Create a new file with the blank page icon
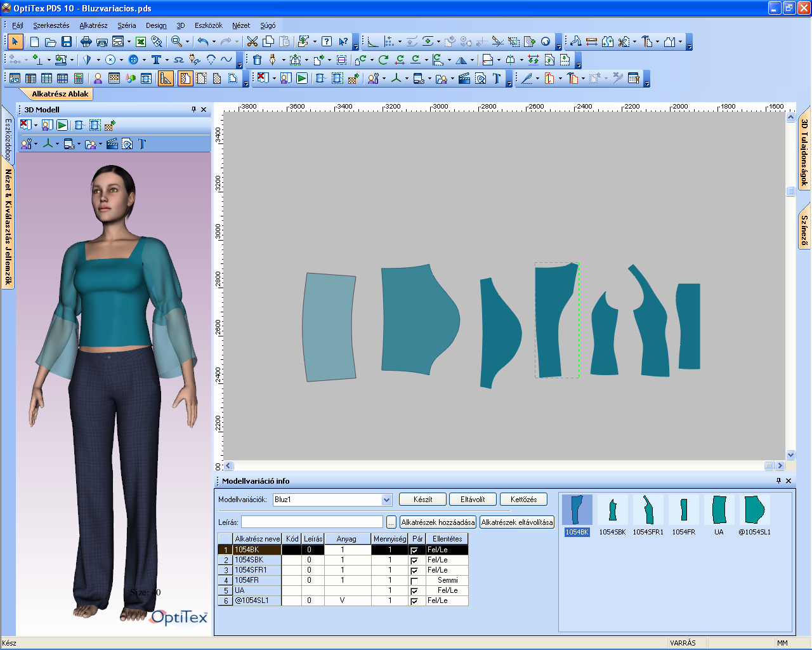812x650 pixels. point(34,42)
